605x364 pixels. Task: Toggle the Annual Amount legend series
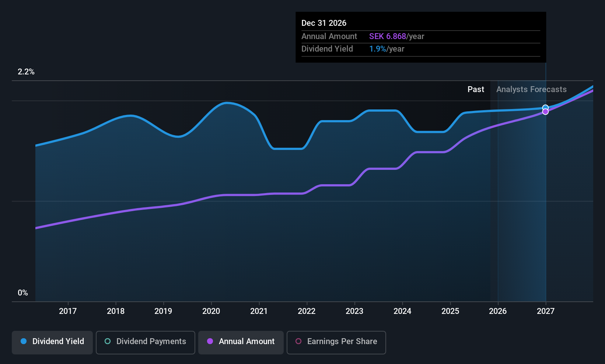click(x=241, y=342)
